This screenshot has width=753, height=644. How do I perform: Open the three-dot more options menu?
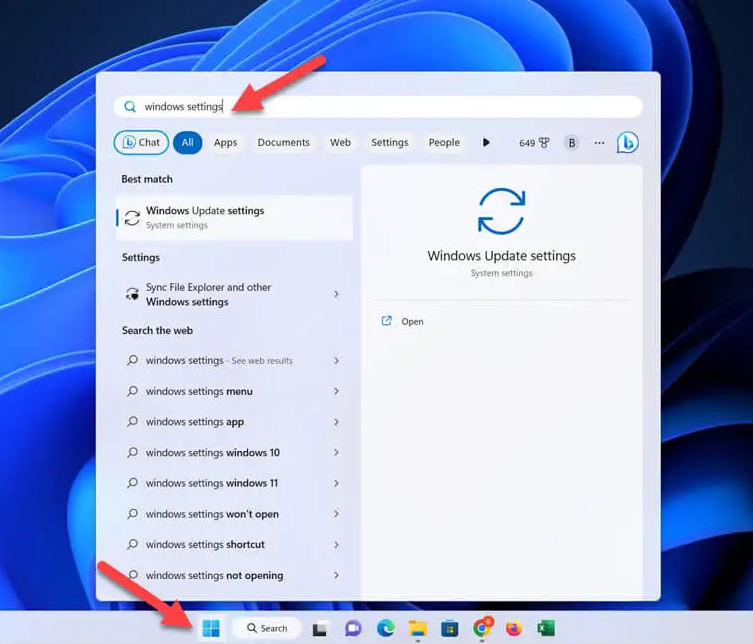(599, 143)
